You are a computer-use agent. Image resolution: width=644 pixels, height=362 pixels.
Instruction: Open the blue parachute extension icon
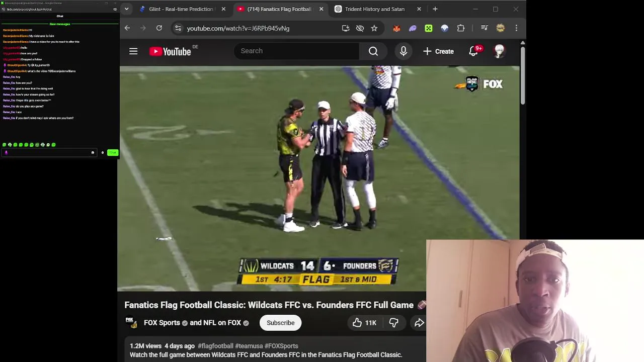click(445, 28)
